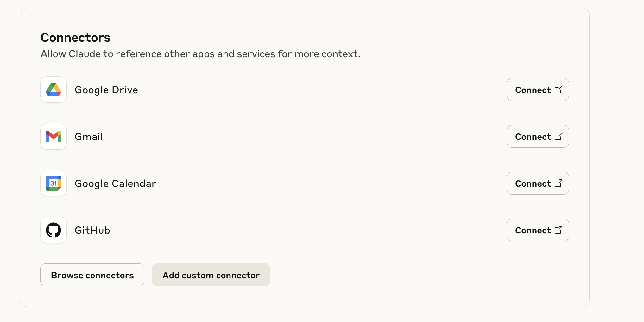This screenshot has width=644, height=322.
Task: Click the GitHub logo icon
Action: tap(53, 230)
